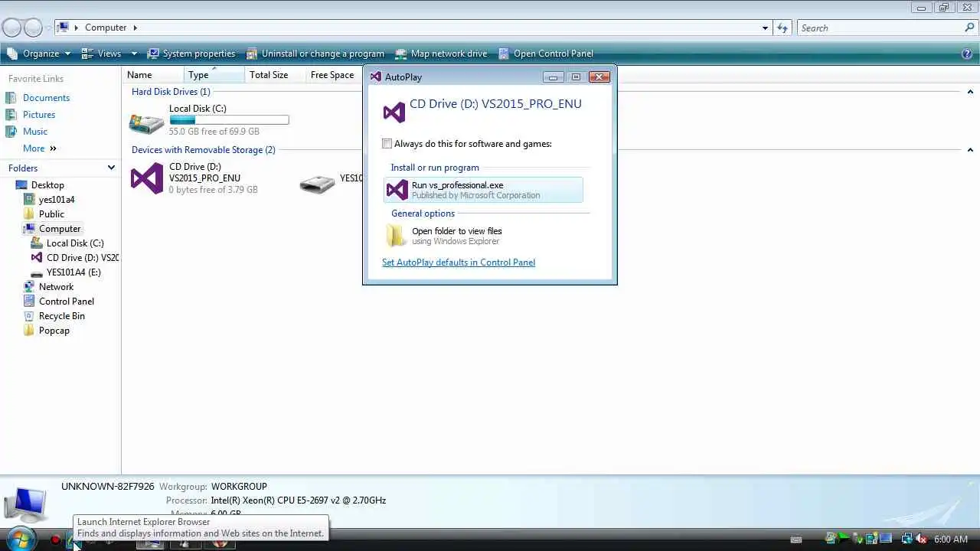The width and height of the screenshot is (980, 551).
Task: Click the red record icon in taskbar
Action: coord(55,540)
